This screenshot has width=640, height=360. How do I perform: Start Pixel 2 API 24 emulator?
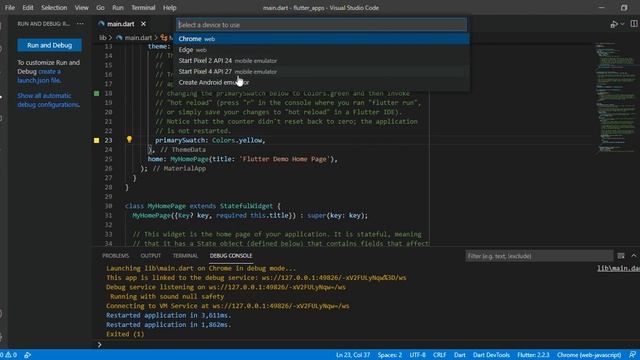pos(322,61)
